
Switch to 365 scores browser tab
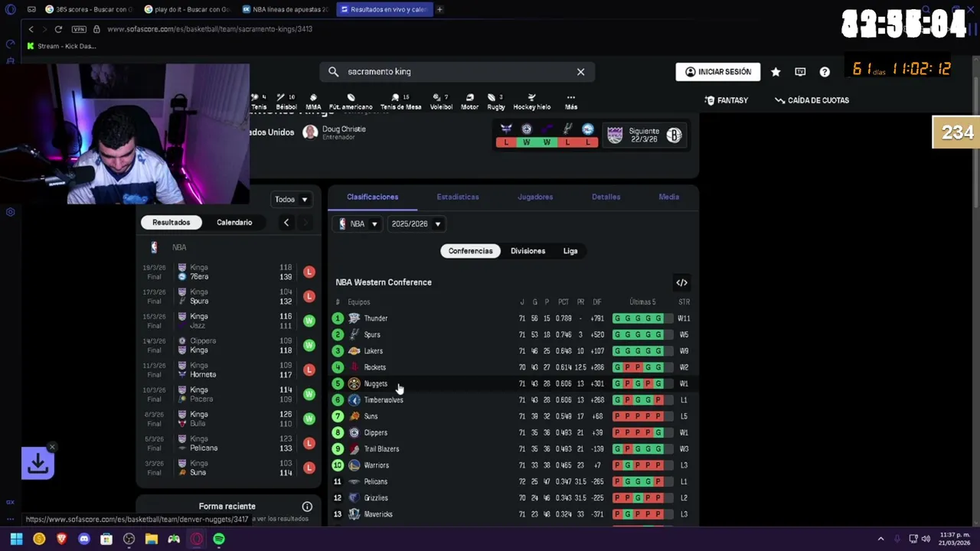[89, 9]
